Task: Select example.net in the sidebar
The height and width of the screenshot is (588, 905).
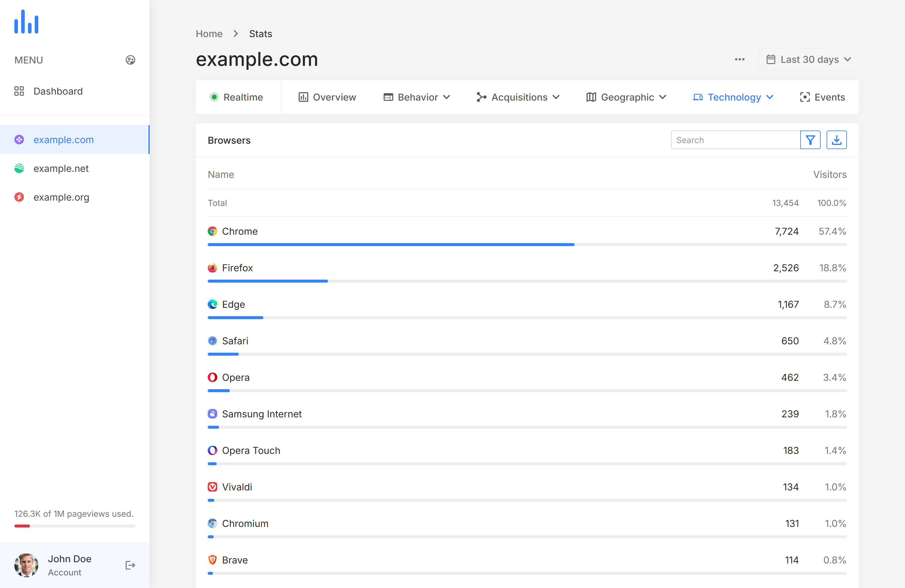Action: pos(61,169)
